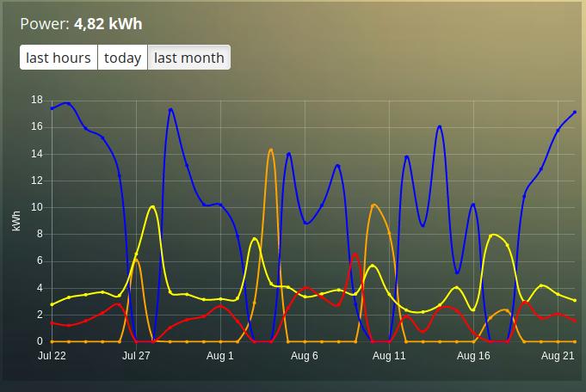Select the 'last hours' time range button
This screenshot has height=392, width=586.
coord(59,58)
